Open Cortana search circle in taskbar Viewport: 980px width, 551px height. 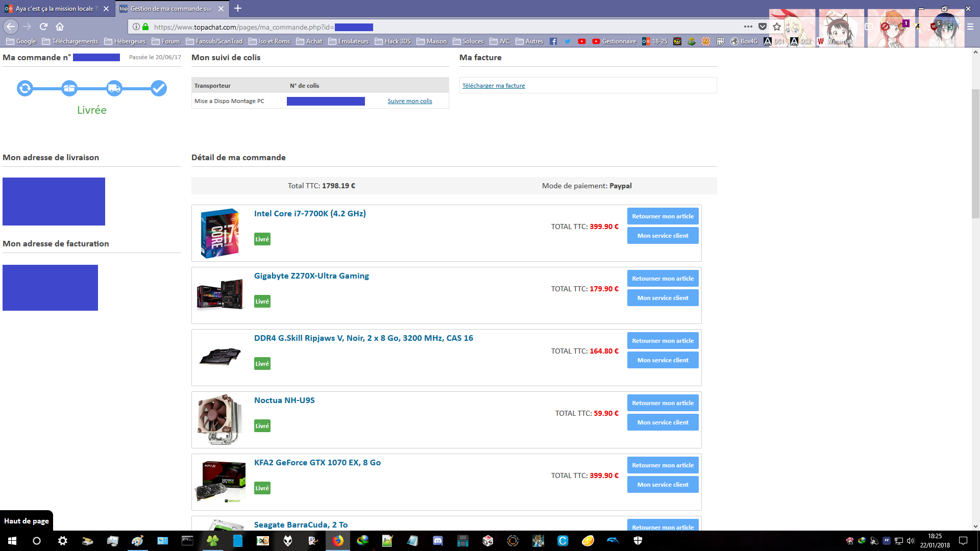pyautogui.click(x=37, y=541)
